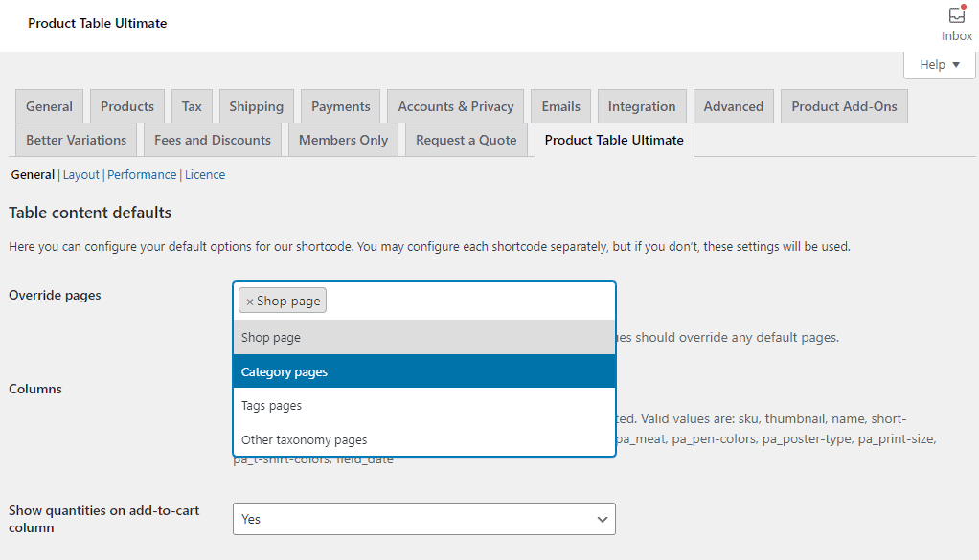Open Fees and Discounts tab
Viewport: 979px width, 560px height.
[213, 140]
